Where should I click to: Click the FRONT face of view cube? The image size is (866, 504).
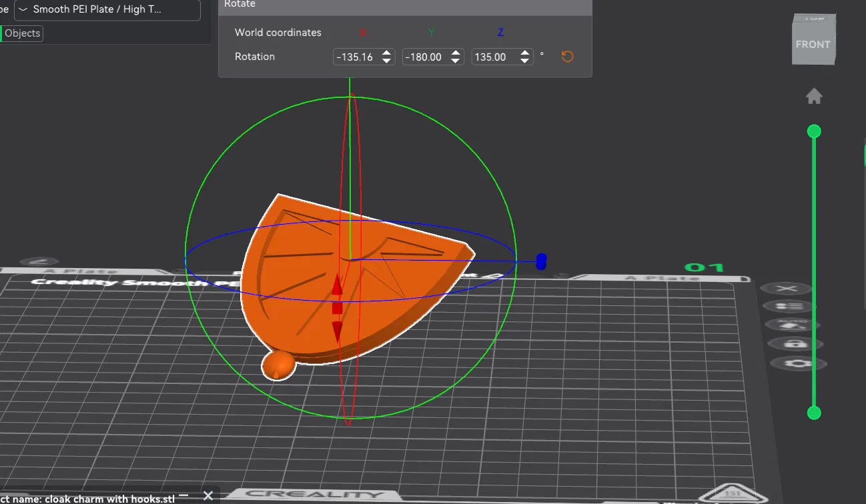[x=813, y=45]
